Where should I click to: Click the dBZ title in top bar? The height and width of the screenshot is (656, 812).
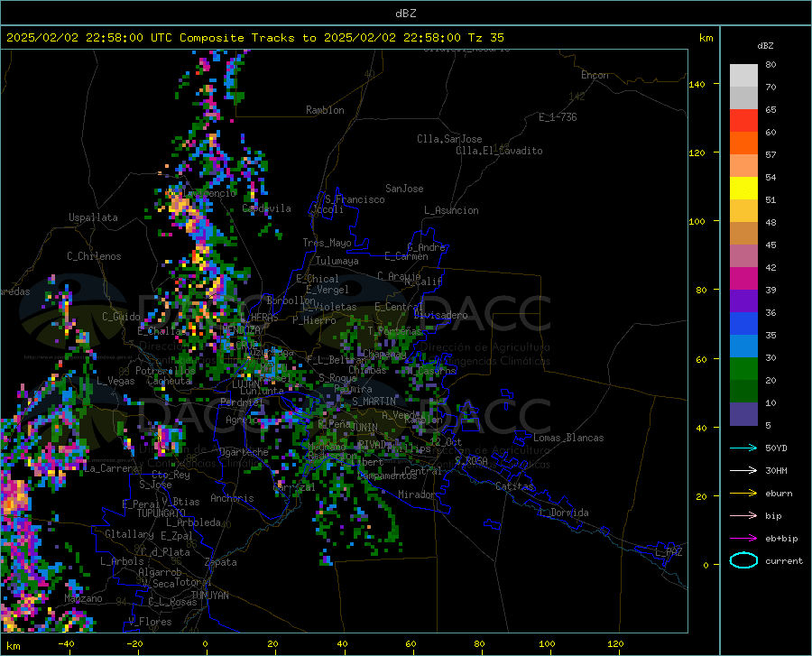(x=405, y=14)
